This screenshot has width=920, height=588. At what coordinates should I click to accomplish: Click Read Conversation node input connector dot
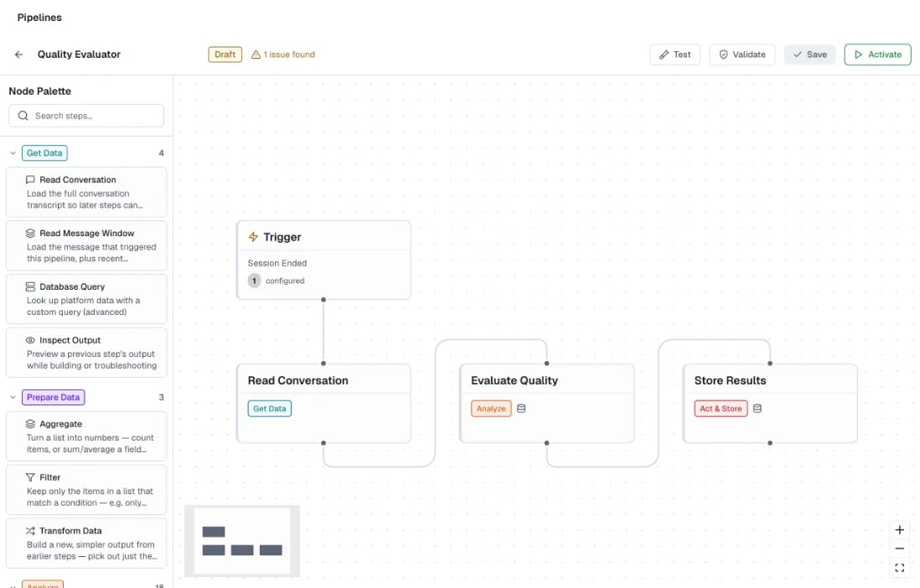click(x=323, y=364)
